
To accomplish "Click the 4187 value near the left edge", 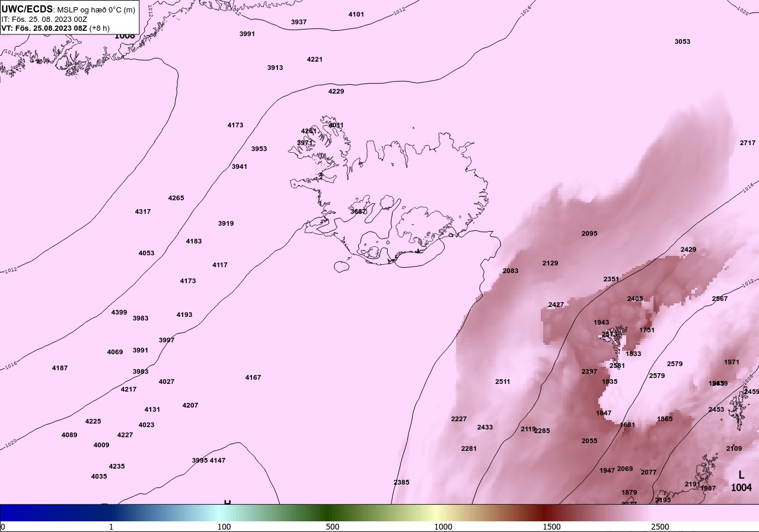I will coord(60,368).
